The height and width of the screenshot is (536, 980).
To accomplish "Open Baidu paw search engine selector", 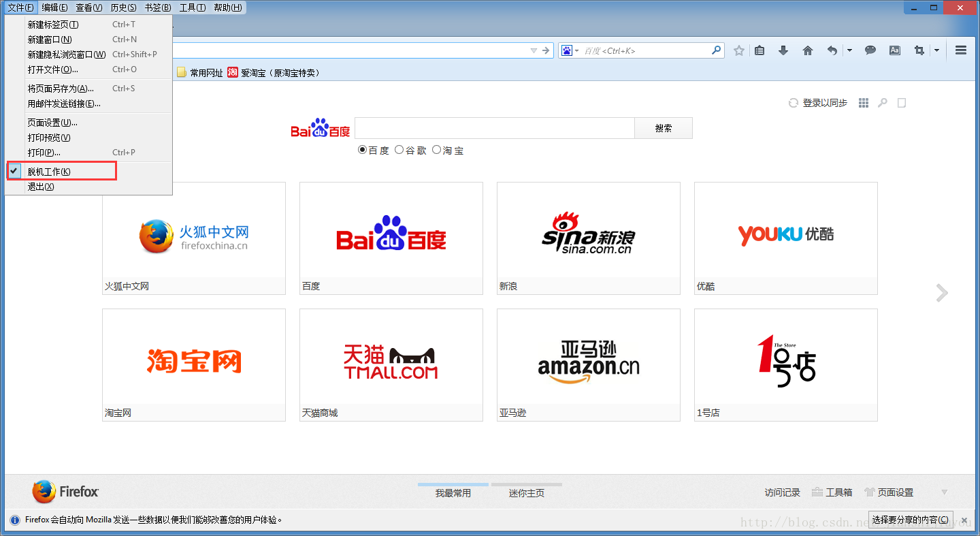I will point(570,50).
